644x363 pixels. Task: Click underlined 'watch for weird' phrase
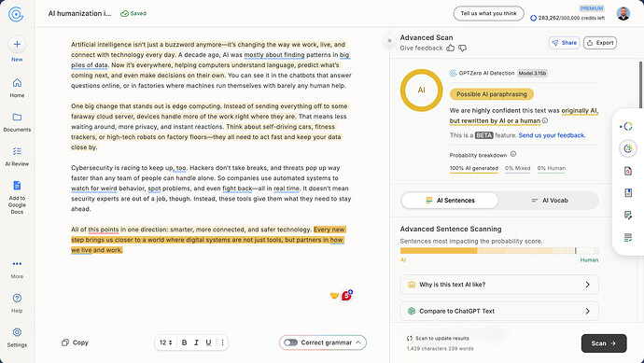(x=94, y=188)
